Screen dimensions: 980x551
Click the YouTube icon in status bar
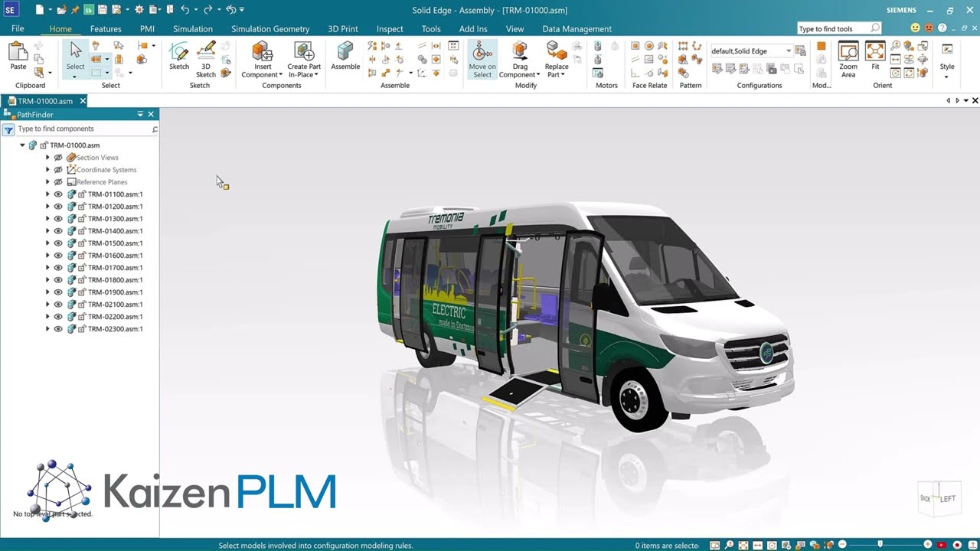click(942, 545)
